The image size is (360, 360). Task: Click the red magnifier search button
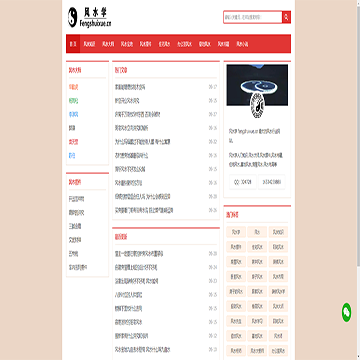[x=286, y=17]
